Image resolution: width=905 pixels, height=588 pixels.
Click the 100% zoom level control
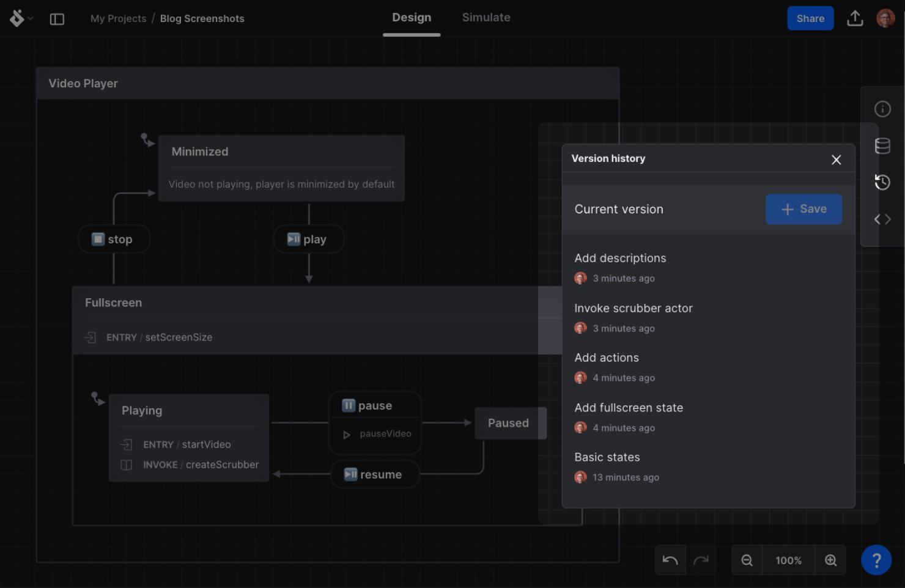[x=788, y=560]
